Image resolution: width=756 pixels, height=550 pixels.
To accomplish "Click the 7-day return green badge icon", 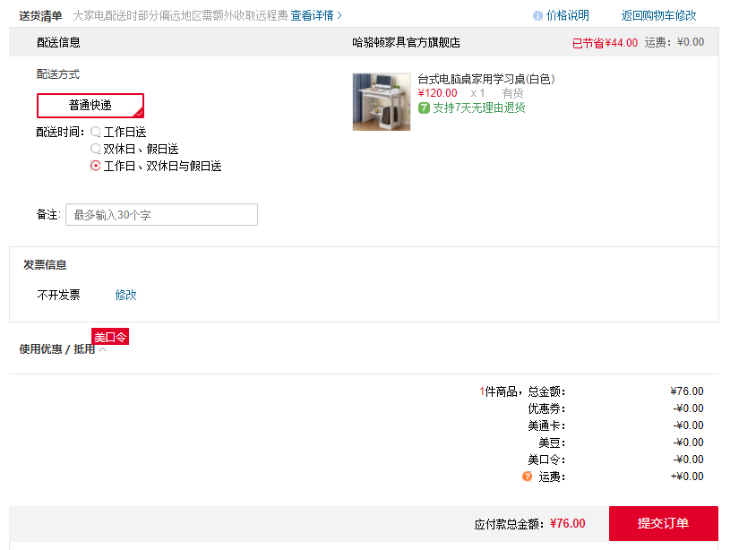I will (x=424, y=108).
